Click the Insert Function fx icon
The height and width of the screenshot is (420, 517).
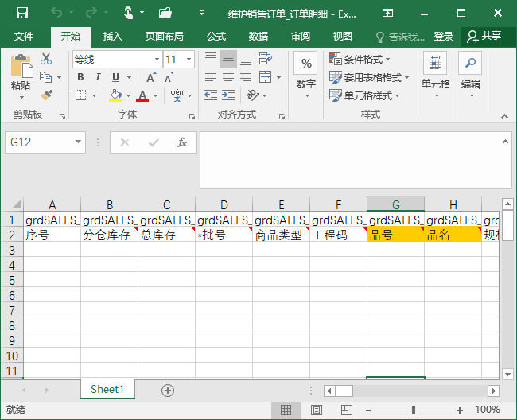click(x=182, y=142)
